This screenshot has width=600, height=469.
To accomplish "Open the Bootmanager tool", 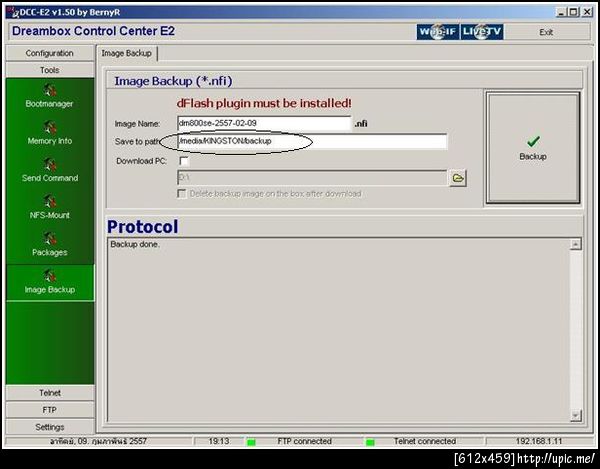I will (49, 96).
